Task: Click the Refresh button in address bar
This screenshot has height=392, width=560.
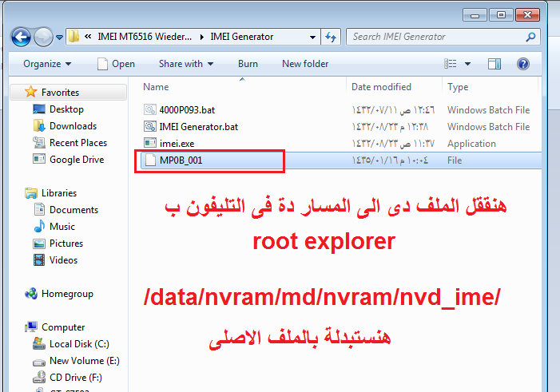Action: (331, 37)
